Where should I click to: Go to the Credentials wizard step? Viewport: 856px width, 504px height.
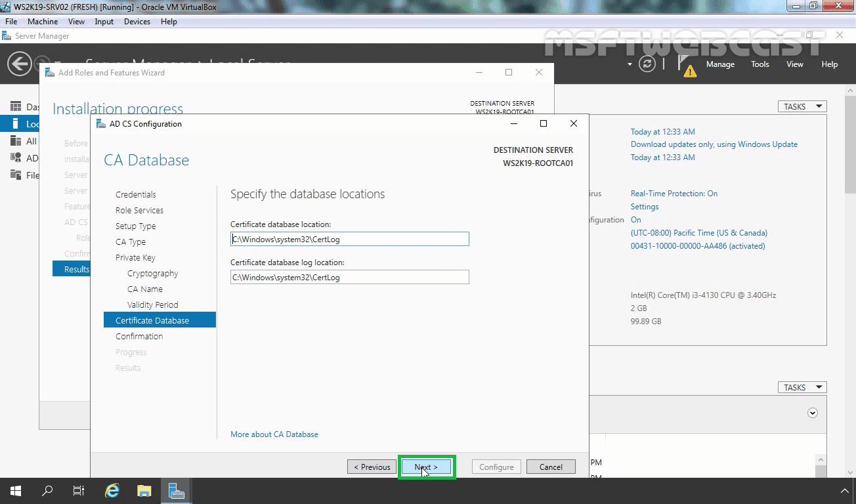click(x=136, y=195)
